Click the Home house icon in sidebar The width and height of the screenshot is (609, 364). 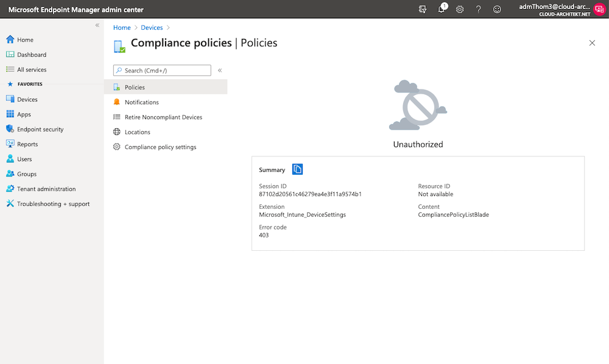tap(10, 40)
